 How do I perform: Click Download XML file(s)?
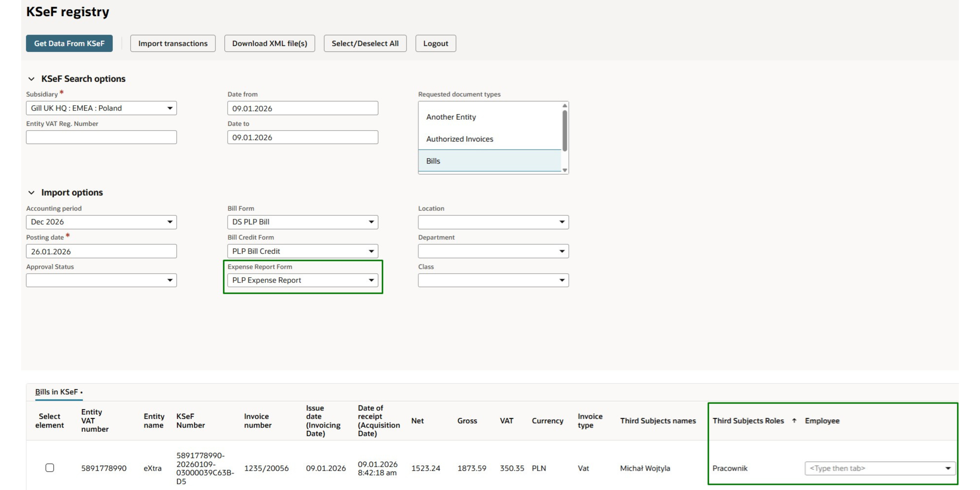(269, 43)
